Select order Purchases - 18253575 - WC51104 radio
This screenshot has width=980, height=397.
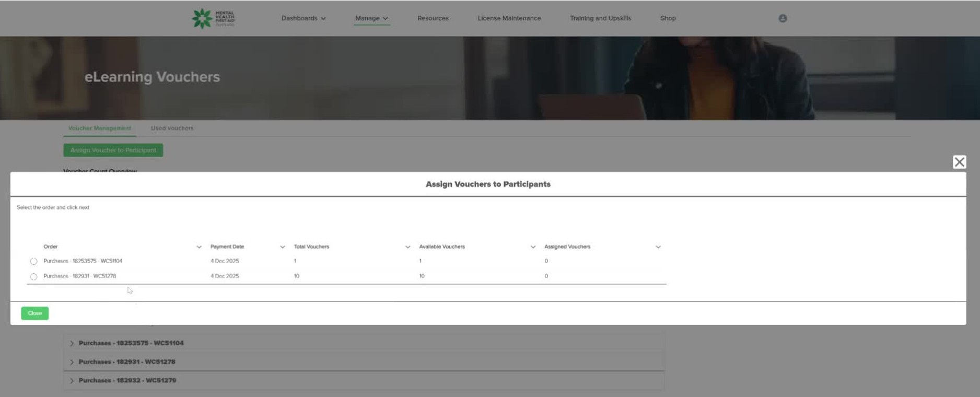point(34,261)
